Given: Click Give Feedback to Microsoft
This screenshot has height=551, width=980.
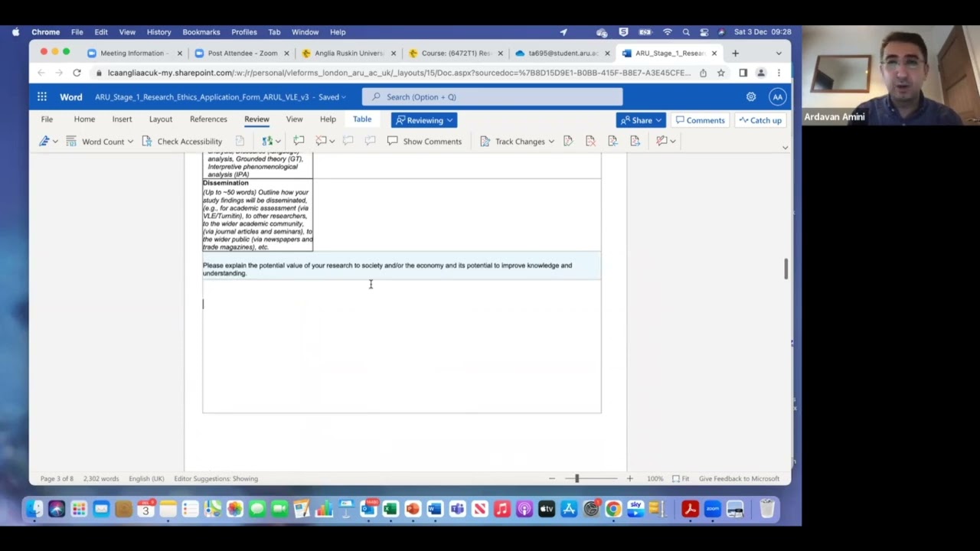Looking at the screenshot, I should click(739, 478).
